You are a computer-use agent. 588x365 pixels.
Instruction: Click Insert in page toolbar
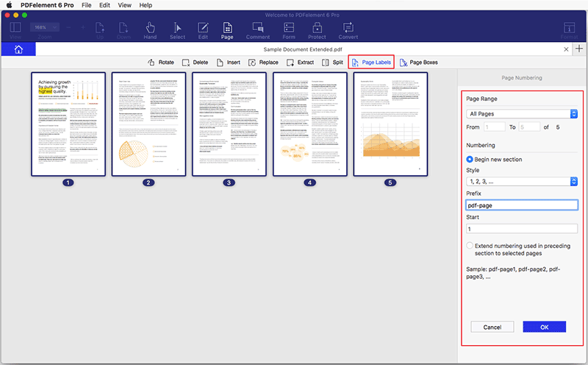point(229,63)
